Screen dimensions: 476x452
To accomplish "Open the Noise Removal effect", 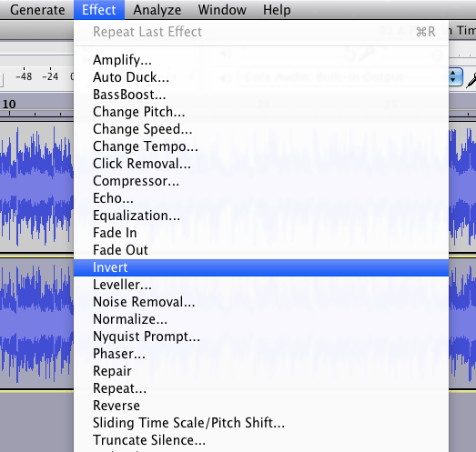I will pos(261,302).
